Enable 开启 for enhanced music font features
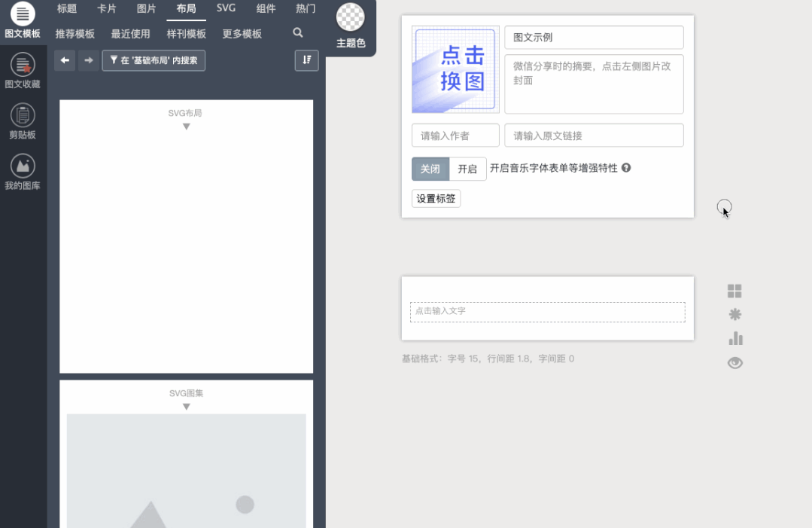Viewport: 812px width, 528px height. coord(467,169)
